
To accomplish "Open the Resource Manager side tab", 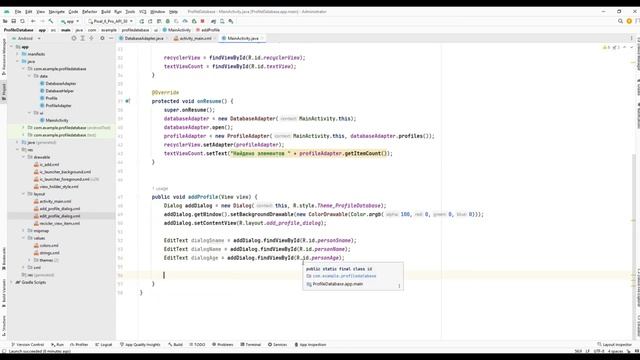I will click(4, 57).
